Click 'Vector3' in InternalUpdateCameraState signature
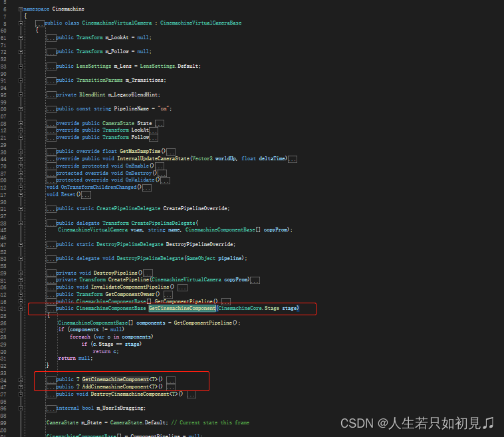This screenshot has height=437, width=504. click(x=202, y=158)
